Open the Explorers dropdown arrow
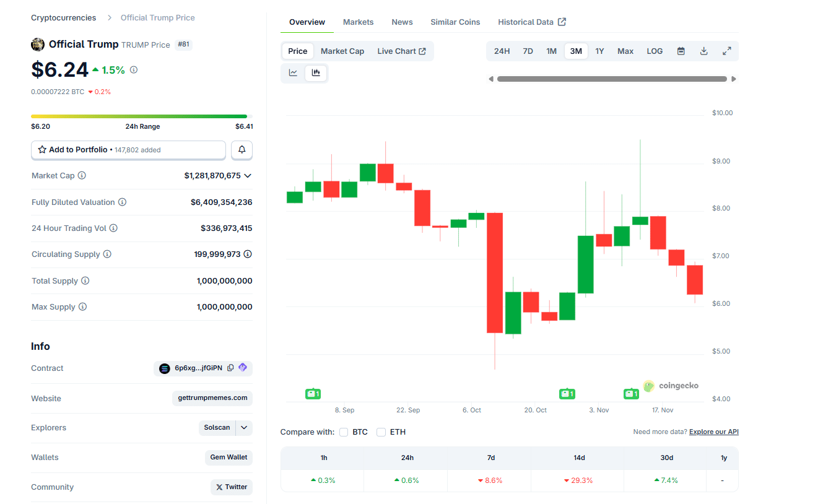The height and width of the screenshot is (504, 823). coord(244,427)
